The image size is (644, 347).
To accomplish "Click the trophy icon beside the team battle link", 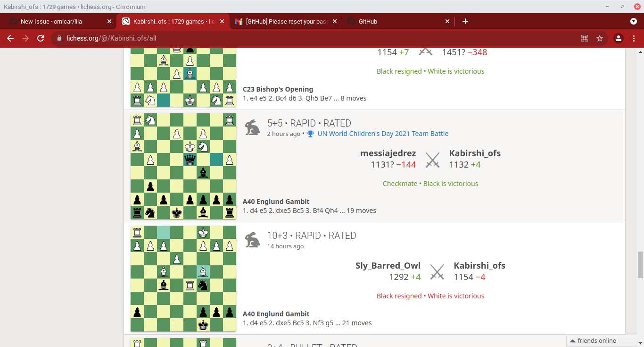I will coord(310,134).
